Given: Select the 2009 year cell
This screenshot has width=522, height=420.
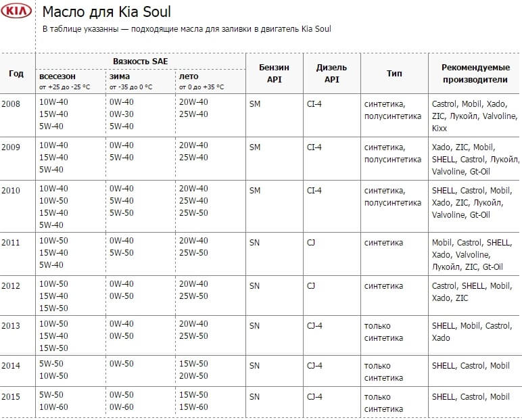Looking at the screenshot, I should click(11, 147).
